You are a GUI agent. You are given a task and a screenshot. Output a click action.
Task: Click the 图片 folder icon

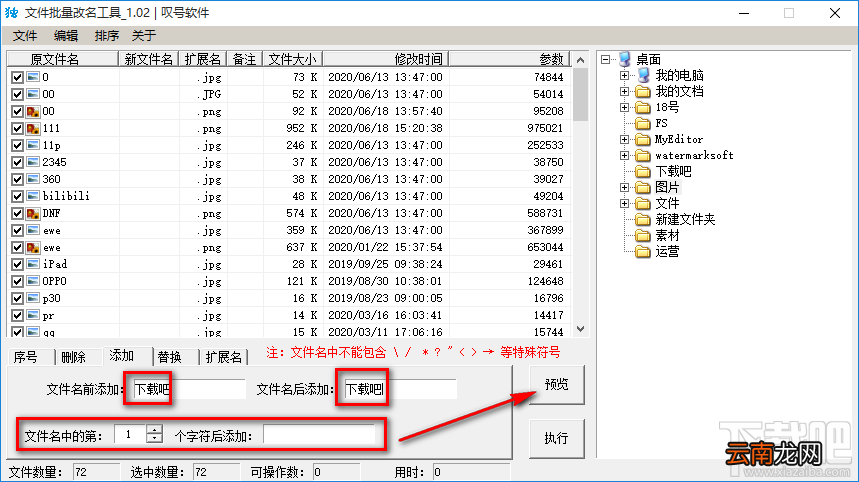pyautogui.click(x=643, y=187)
